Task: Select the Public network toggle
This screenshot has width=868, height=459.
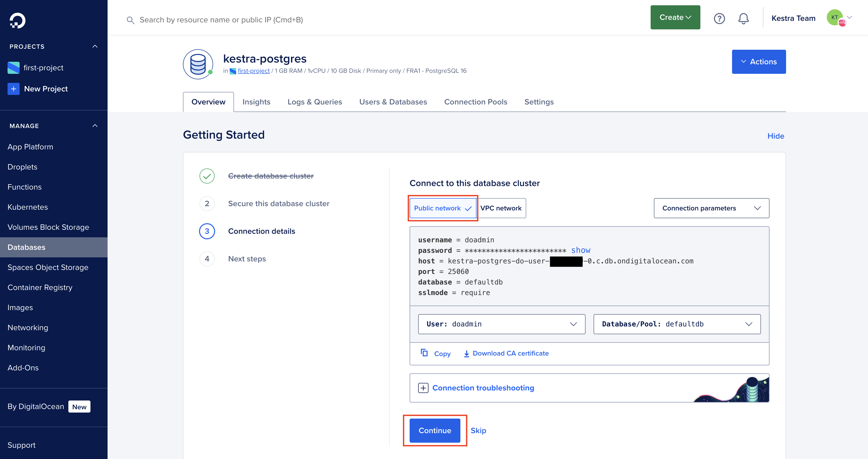Action: (x=443, y=208)
